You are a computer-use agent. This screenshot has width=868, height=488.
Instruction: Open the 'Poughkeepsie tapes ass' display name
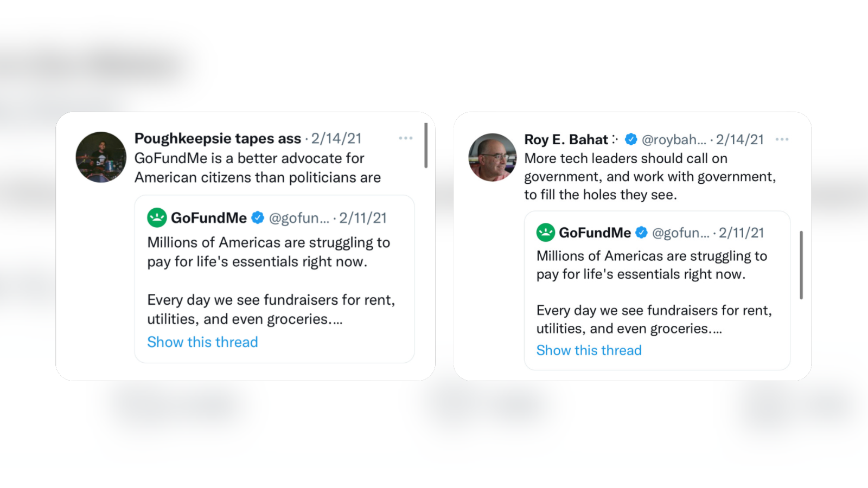218,139
